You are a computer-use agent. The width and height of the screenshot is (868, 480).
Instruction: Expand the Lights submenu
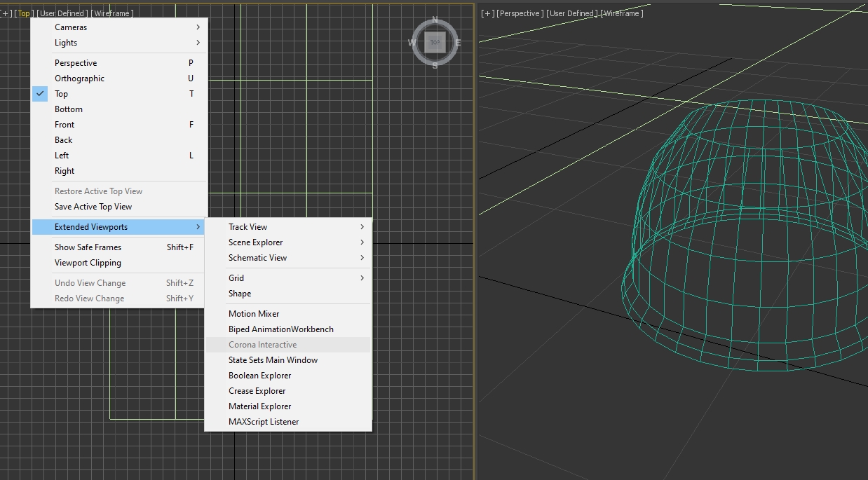point(119,43)
